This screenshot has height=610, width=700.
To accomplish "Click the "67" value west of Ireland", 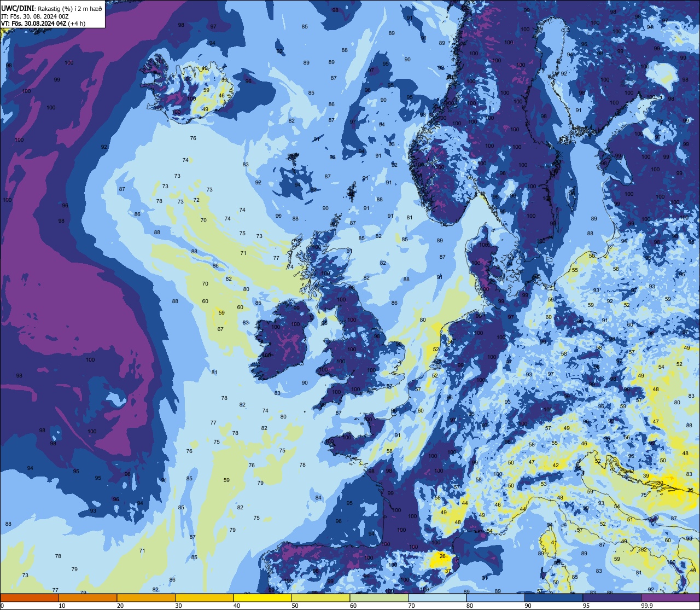I will [220, 329].
